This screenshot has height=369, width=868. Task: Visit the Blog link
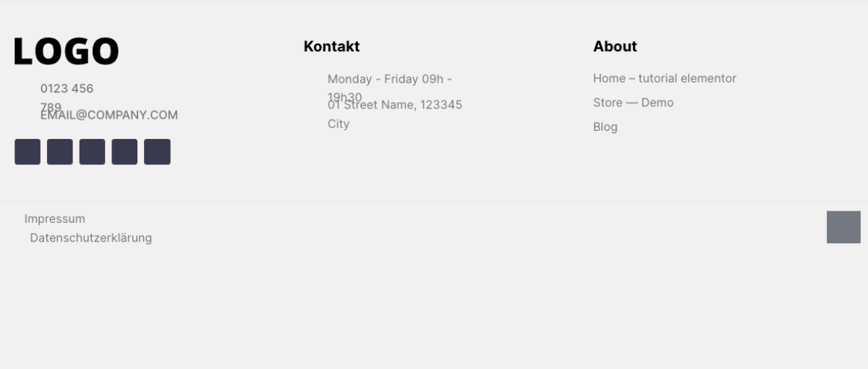click(x=605, y=127)
